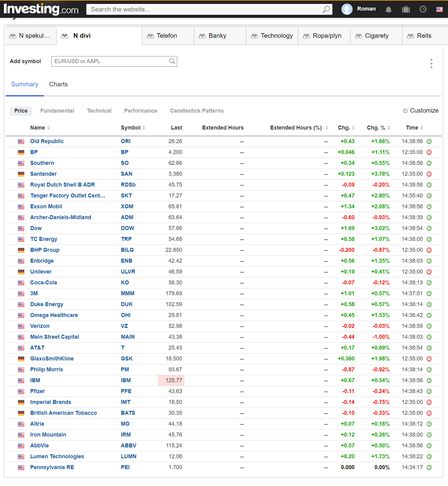Screen dimensions: 448x486
Task: Select the Performance data tab
Action: tap(141, 111)
